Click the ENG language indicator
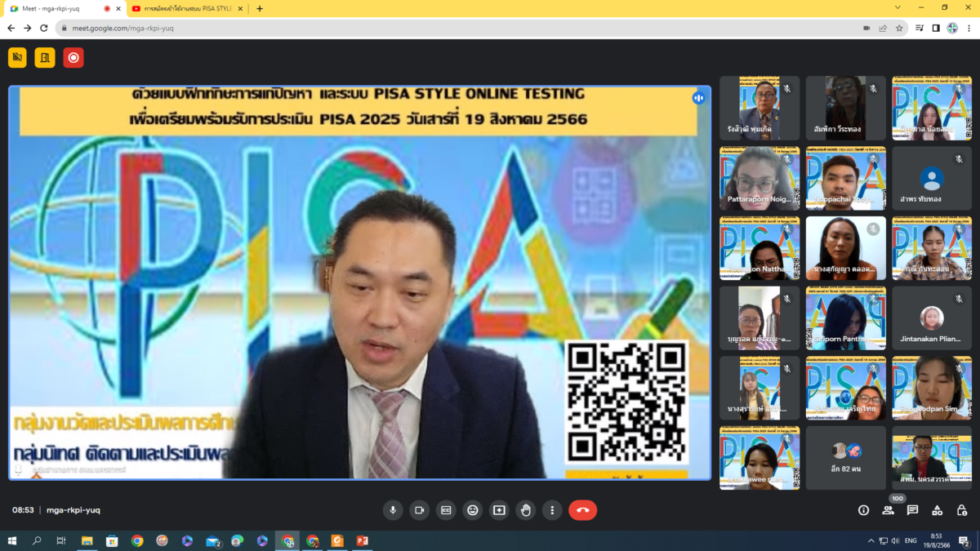 tap(912, 540)
